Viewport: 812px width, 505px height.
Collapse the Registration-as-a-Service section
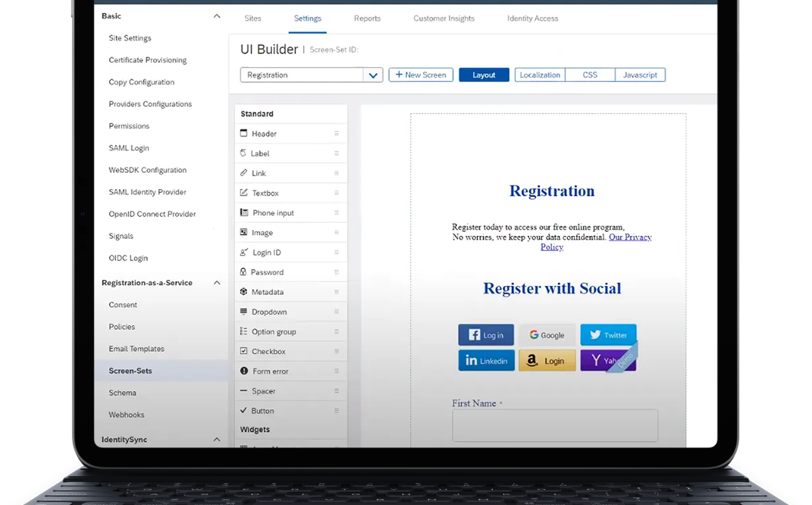click(217, 283)
